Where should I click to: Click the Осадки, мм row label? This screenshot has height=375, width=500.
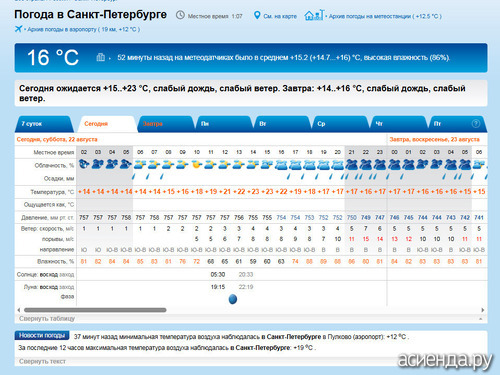pos(59,179)
